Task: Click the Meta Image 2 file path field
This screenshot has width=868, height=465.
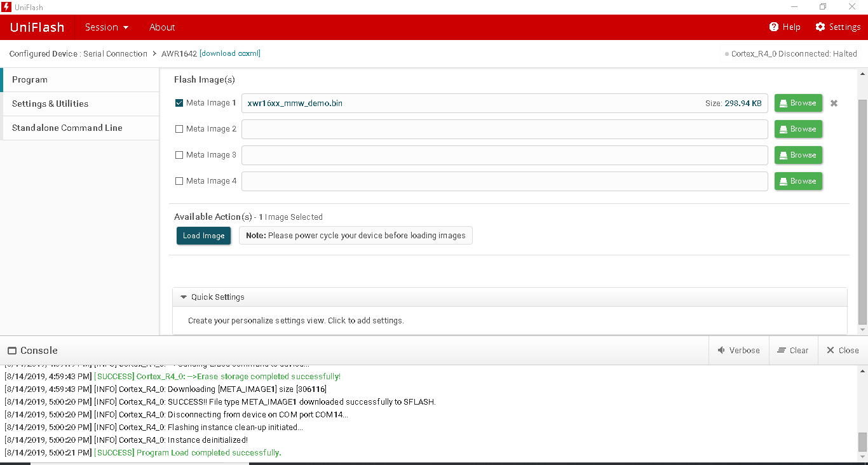Action: (x=505, y=129)
